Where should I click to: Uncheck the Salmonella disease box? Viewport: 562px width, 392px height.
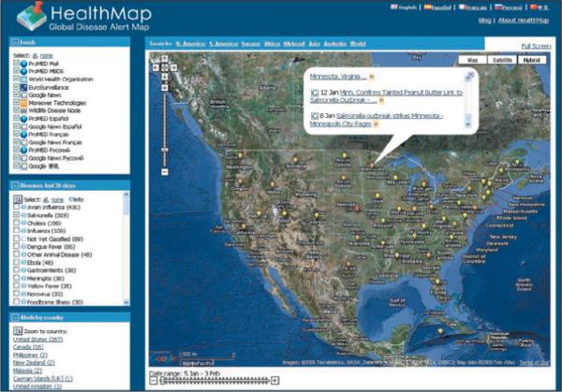(x=16, y=215)
